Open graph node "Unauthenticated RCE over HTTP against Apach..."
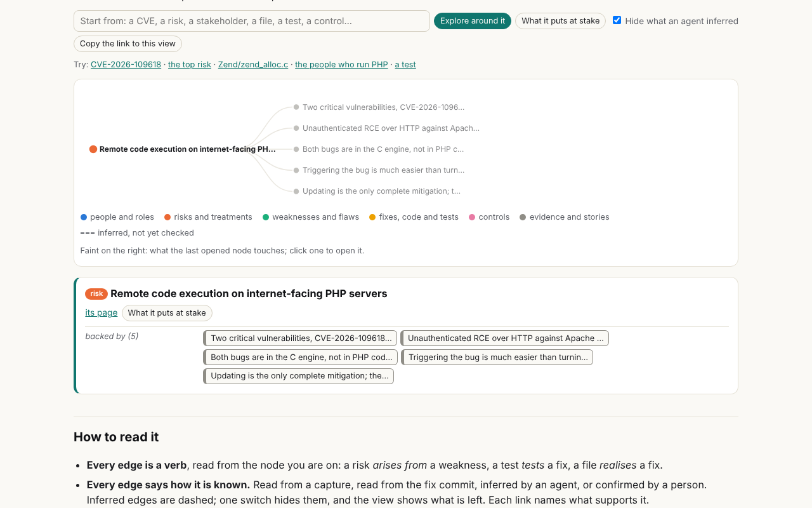This screenshot has width=812, height=508. (386, 128)
